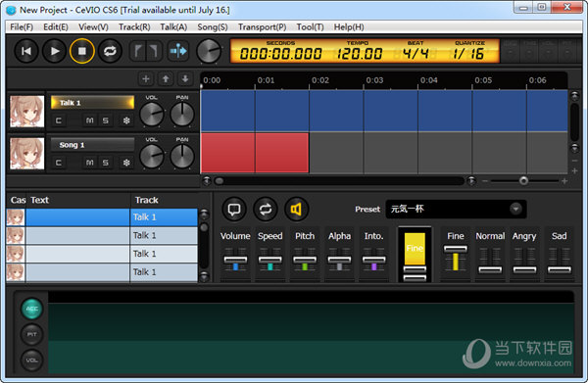Screen dimensions: 588x383
Task: Stop playback with the Stop button
Action: [81, 51]
